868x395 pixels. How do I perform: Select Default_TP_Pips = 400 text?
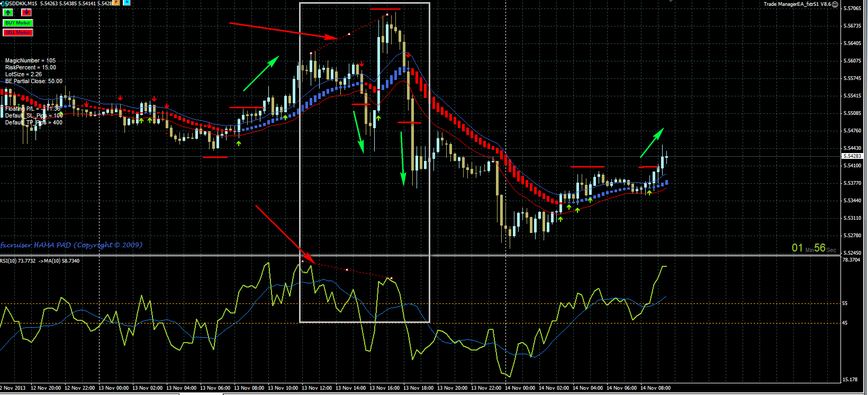tap(33, 122)
